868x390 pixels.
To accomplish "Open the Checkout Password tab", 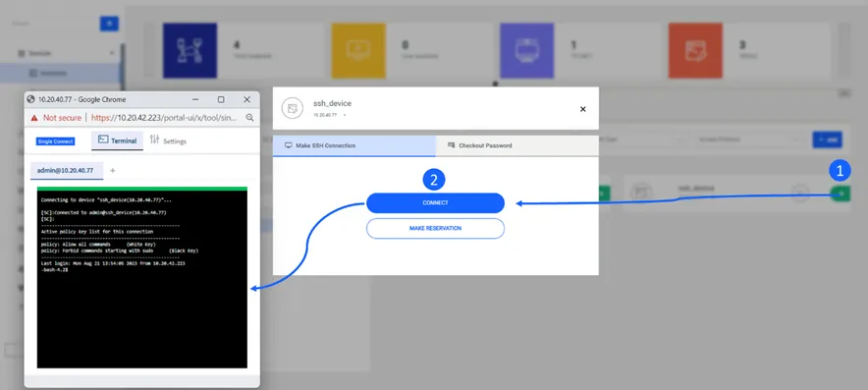I will [x=517, y=145].
